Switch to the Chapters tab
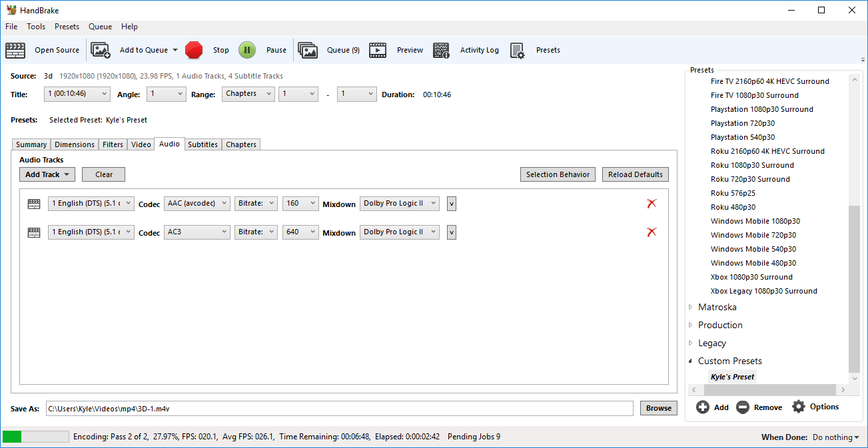This screenshot has height=448, width=868. 241,144
